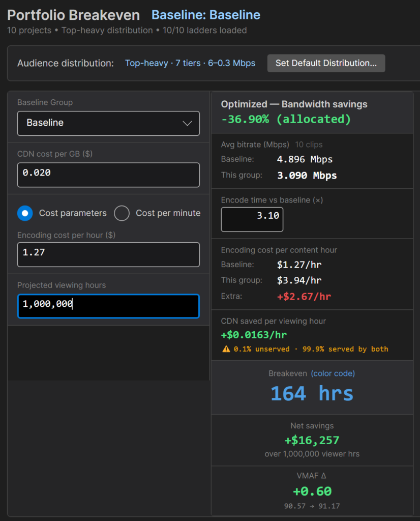Click the Encoding cost per hour field
Image resolution: width=420 pixels, height=521 pixels.
[108, 254]
